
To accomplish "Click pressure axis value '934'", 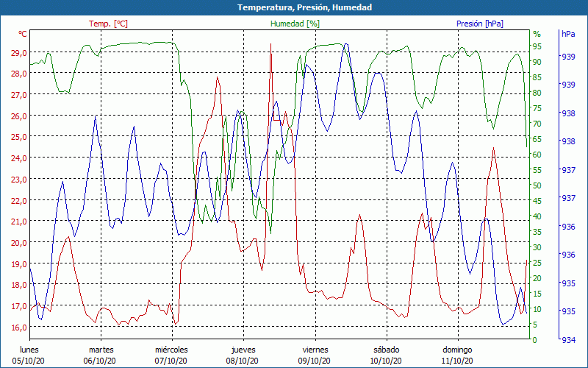I will pos(568,340).
